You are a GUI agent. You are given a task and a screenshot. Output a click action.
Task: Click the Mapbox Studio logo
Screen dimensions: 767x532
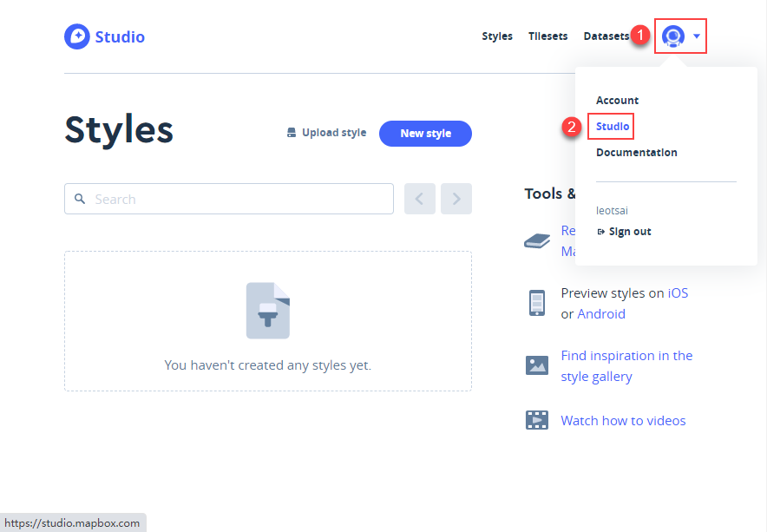tap(103, 36)
